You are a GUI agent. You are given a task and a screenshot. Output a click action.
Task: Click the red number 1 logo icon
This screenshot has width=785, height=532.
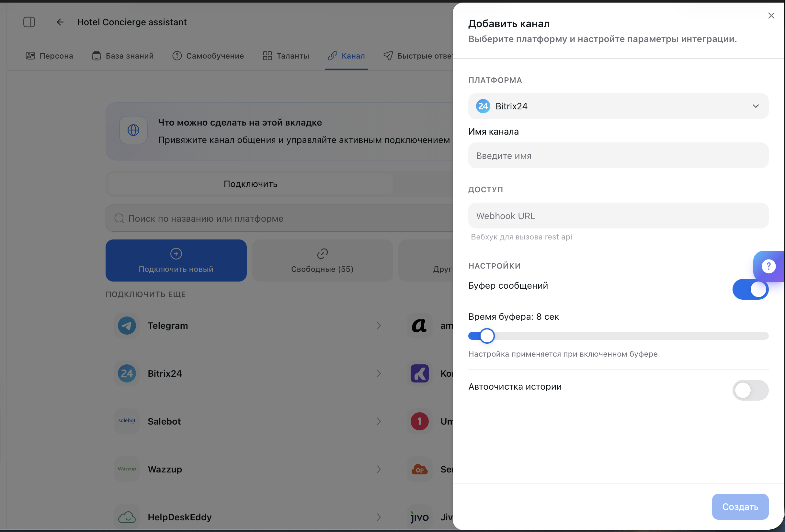(x=419, y=421)
